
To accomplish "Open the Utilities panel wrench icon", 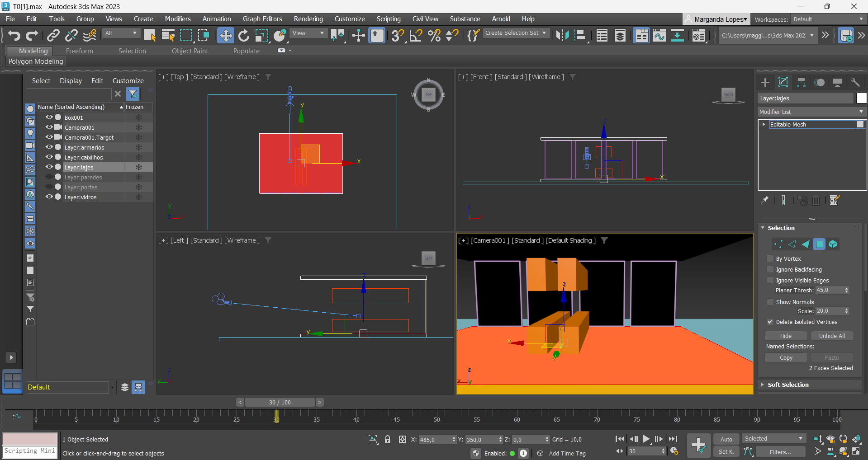I will tap(855, 82).
